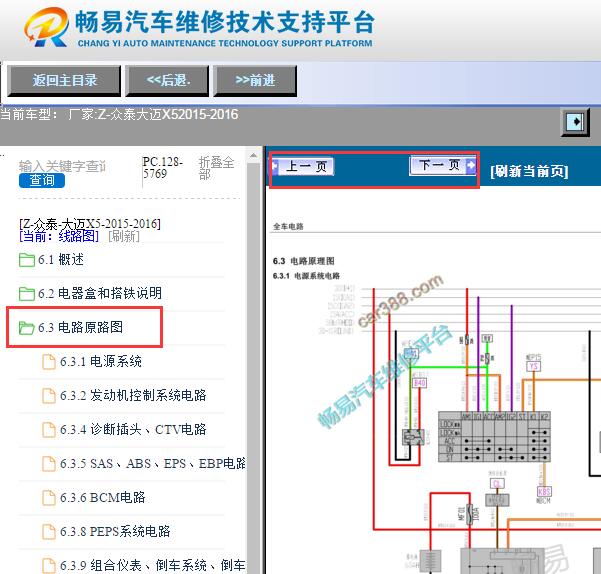Go forward with the >>前进 button
Image resolution: width=601 pixels, height=574 pixels.
coord(255,80)
